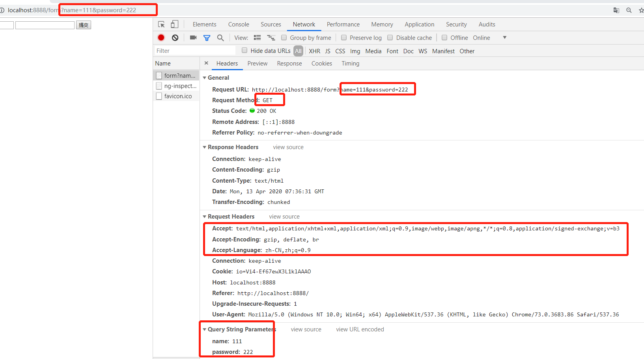Viewport: 644px width, 359px height.
Task: Filter requests by CSS type
Action: point(340,51)
